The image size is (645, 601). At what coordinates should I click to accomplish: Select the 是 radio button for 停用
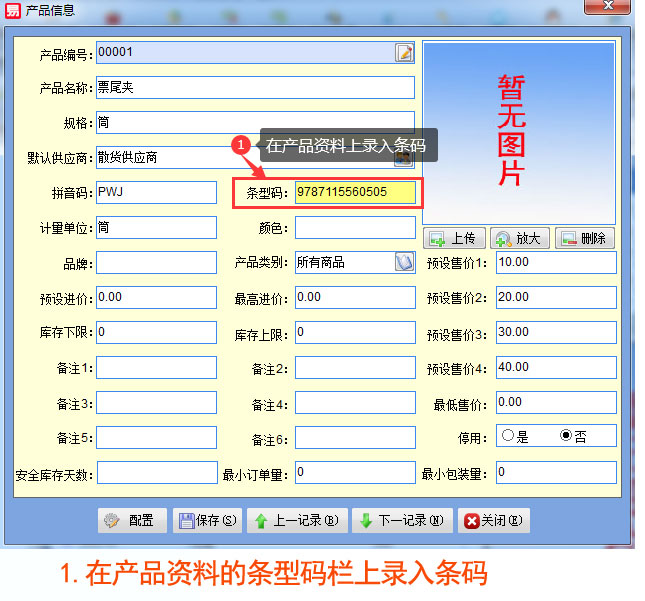pos(508,436)
